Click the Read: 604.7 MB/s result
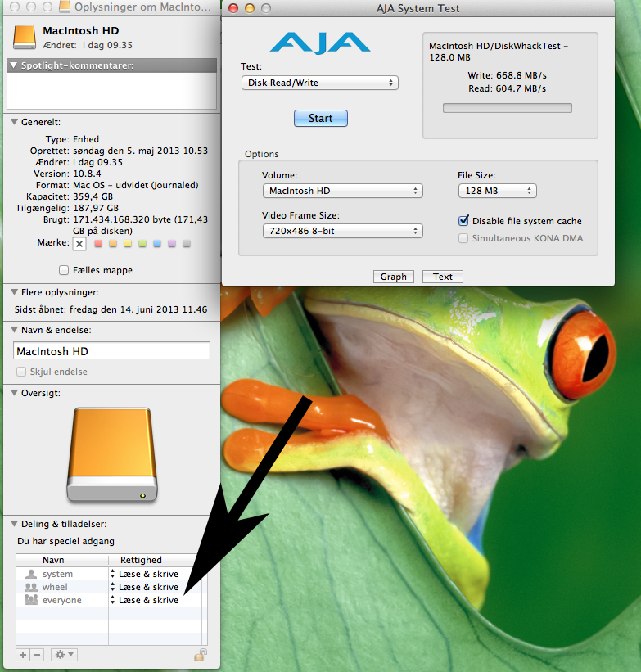The height and width of the screenshot is (672, 641). coord(508,88)
